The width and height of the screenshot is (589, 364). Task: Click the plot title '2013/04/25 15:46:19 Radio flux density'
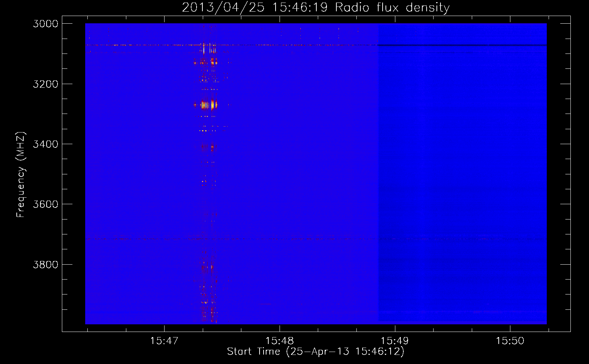click(x=316, y=7)
